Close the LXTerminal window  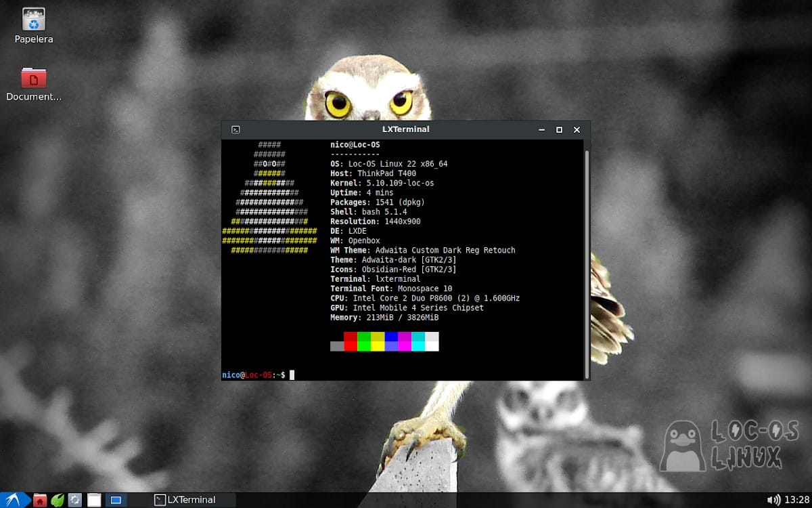point(577,129)
